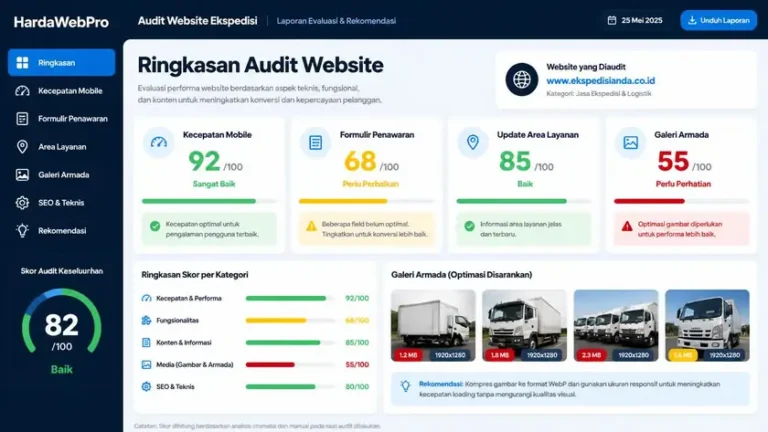This screenshot has height=432, width=768.
Task: Select Area Layanan in the sidebar
Action: [61, 146]
